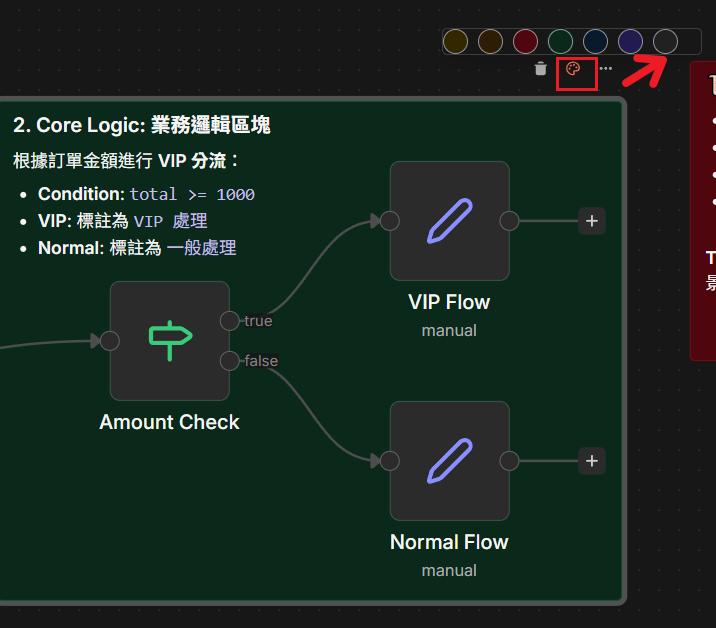Select the VIP Flow pencil node
Screen dimensions: 716x628
point(449,221)
